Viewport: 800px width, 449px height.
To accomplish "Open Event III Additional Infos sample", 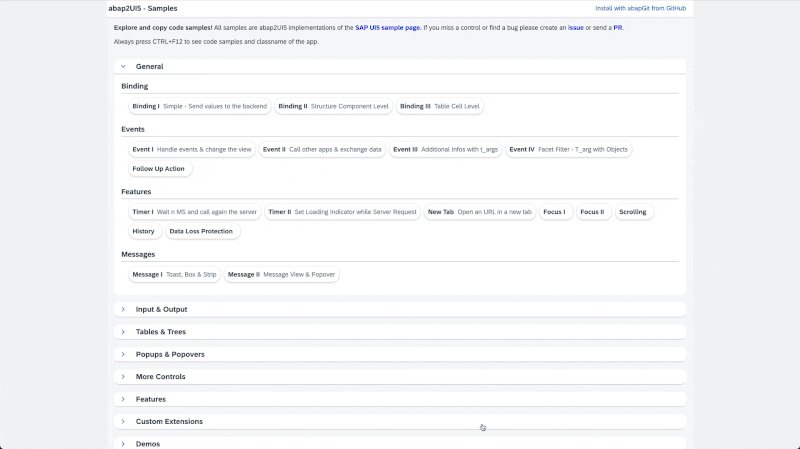I will click(445, 149).
